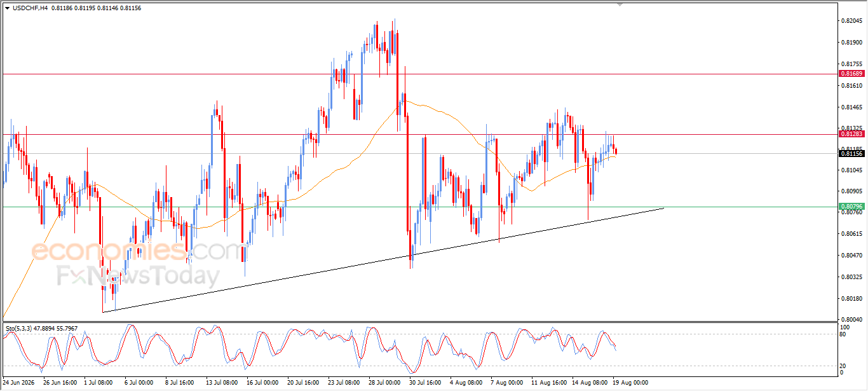Screen dimensions: 868x391
Task: Click the 0.82045 price axis label
Action: pyautogui.click(x=851, y=21)
